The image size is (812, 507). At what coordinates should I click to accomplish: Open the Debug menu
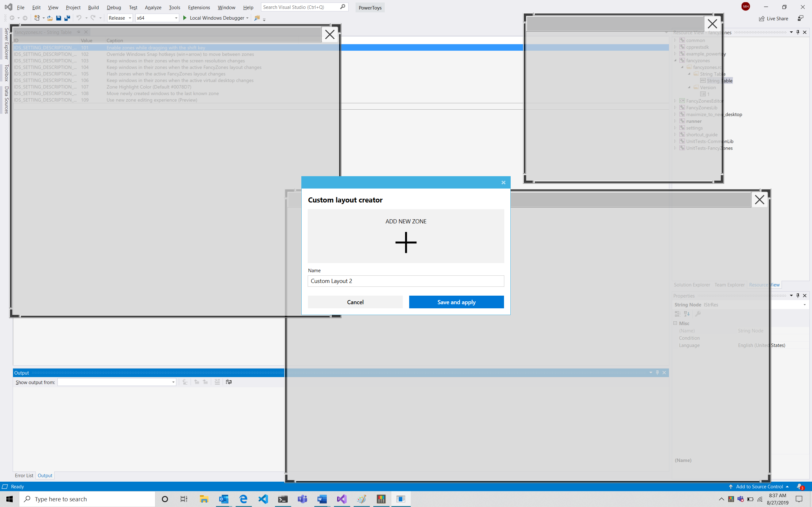click(114, 7)
